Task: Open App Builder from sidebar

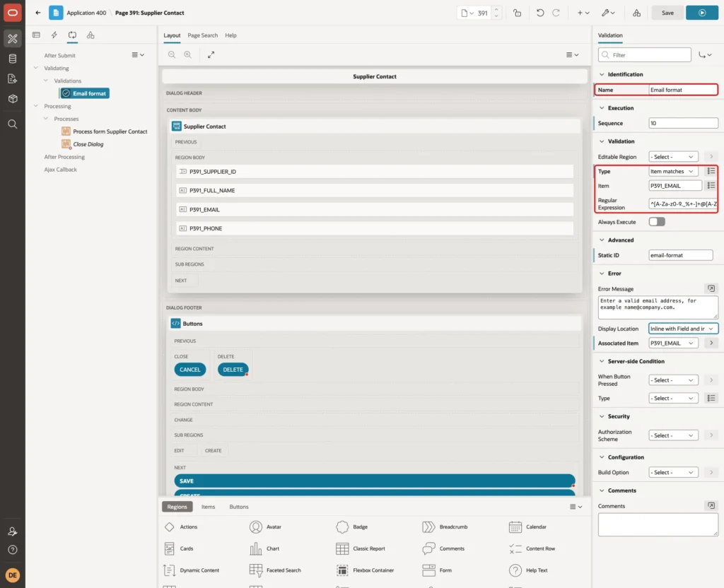Action: (x=13, y=39)
